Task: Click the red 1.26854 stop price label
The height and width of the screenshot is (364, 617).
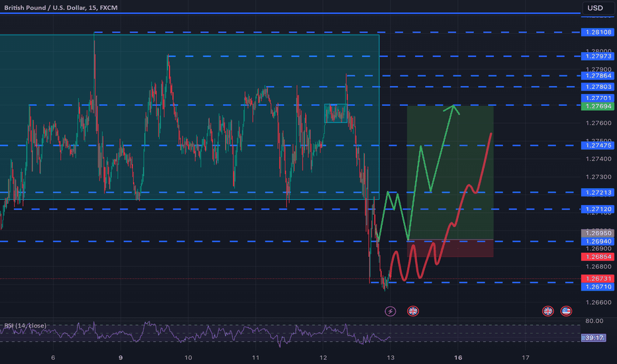Action: (598, 257)
